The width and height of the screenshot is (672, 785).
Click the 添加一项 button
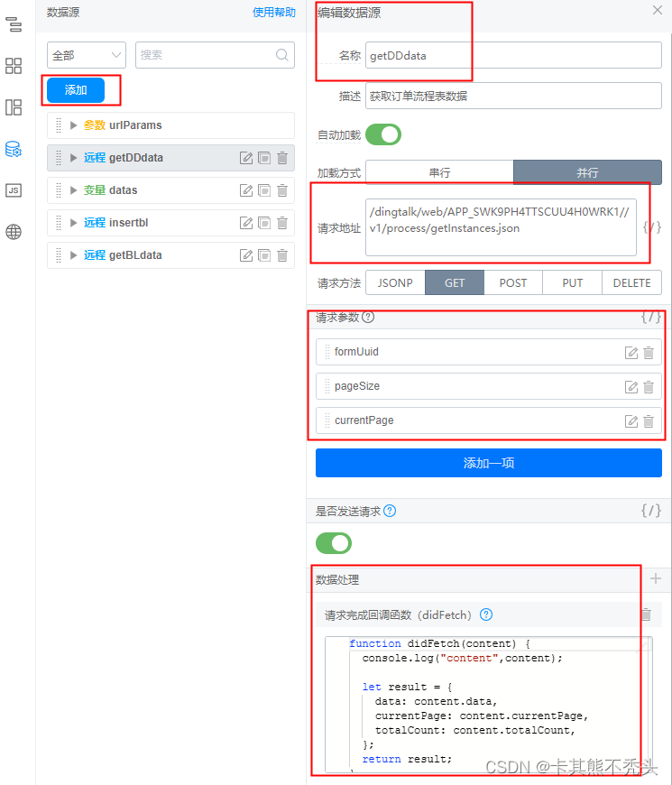click(488, 463)
